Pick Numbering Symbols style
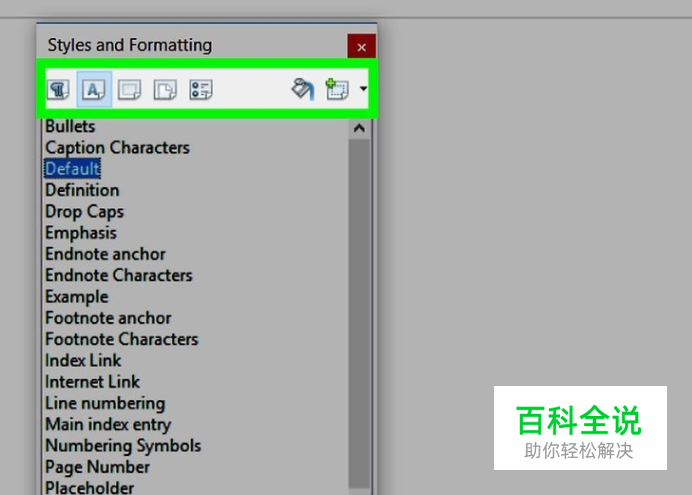Image resolution: width=692 pixels, height=495 pixels. point(123,446)
